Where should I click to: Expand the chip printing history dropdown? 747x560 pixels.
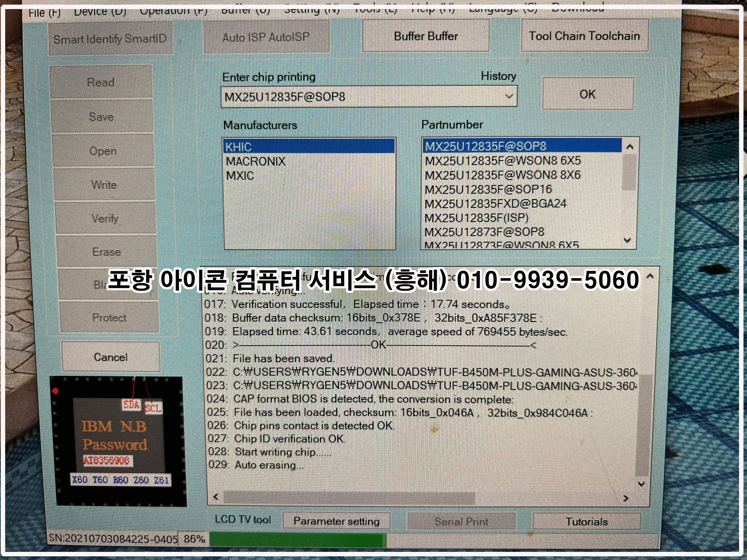click(509, 96)
